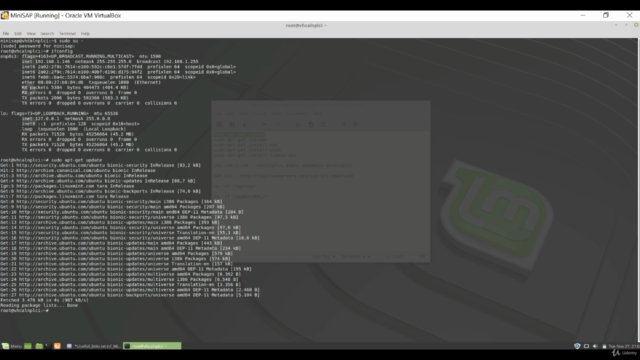
Task: Open the terminal Help menu
Action: click(85, 33)
